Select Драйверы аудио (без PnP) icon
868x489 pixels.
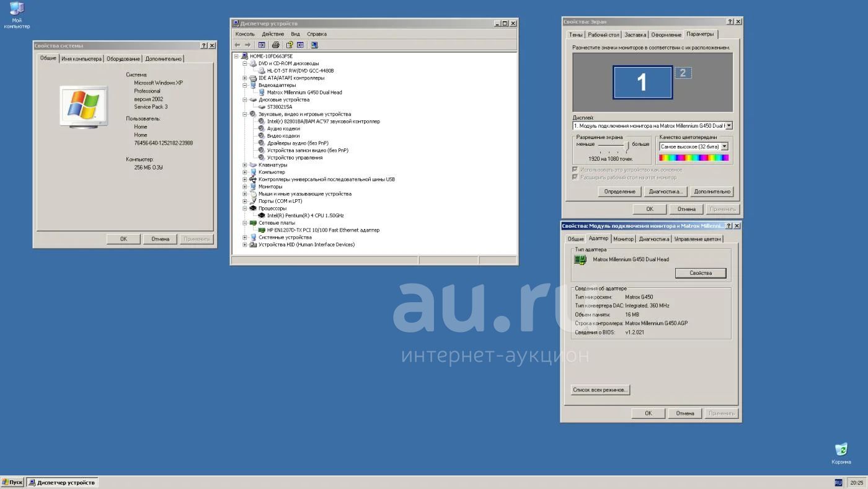click(x=262, y=143)
